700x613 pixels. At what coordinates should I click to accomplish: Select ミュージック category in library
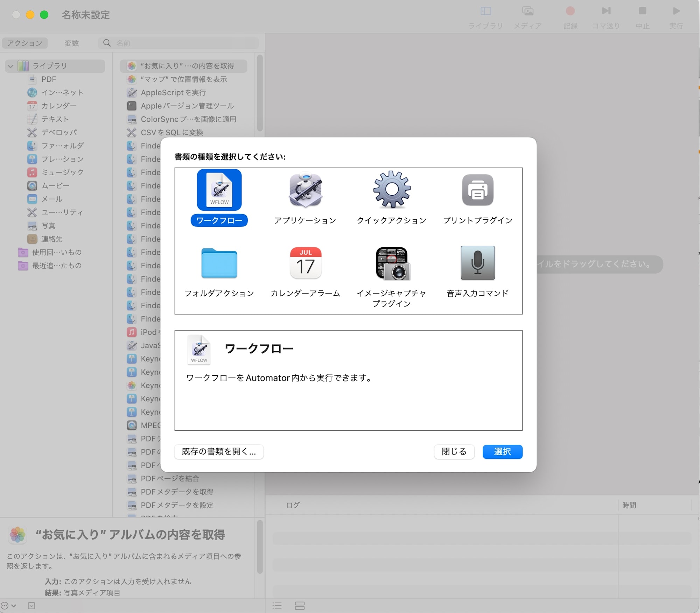click(55, 172)
